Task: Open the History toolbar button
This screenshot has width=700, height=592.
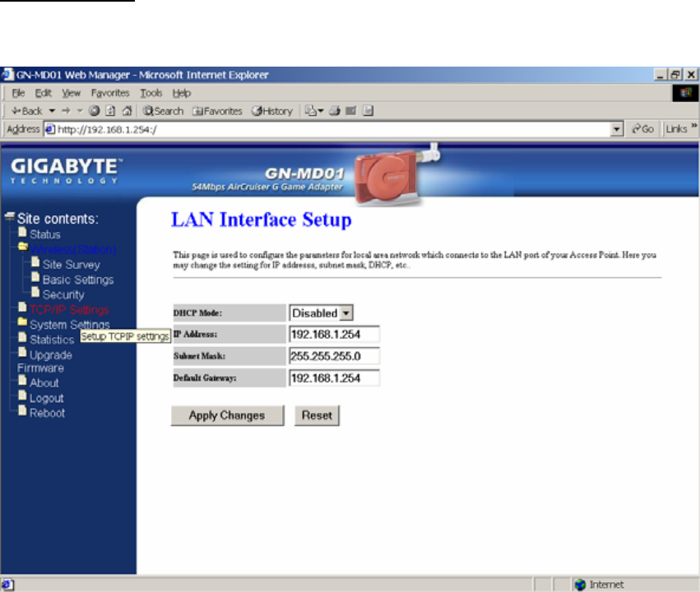Action: tap(272, 111)
